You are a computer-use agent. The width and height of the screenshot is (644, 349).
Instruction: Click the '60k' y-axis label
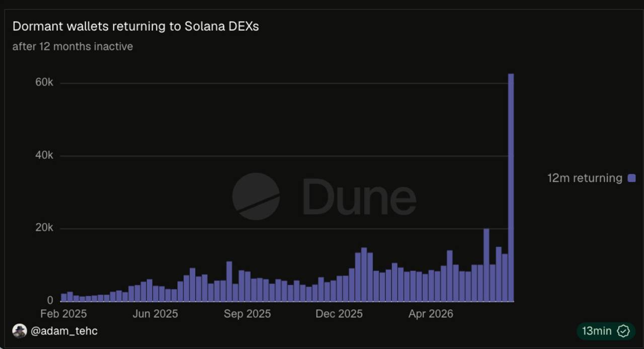44,82
